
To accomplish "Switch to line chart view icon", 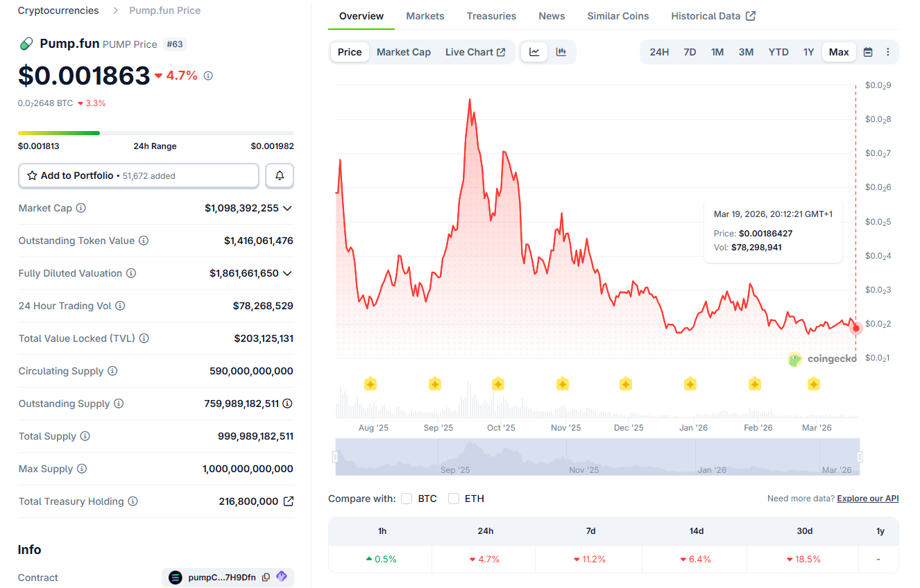I will tap(534, 52).
